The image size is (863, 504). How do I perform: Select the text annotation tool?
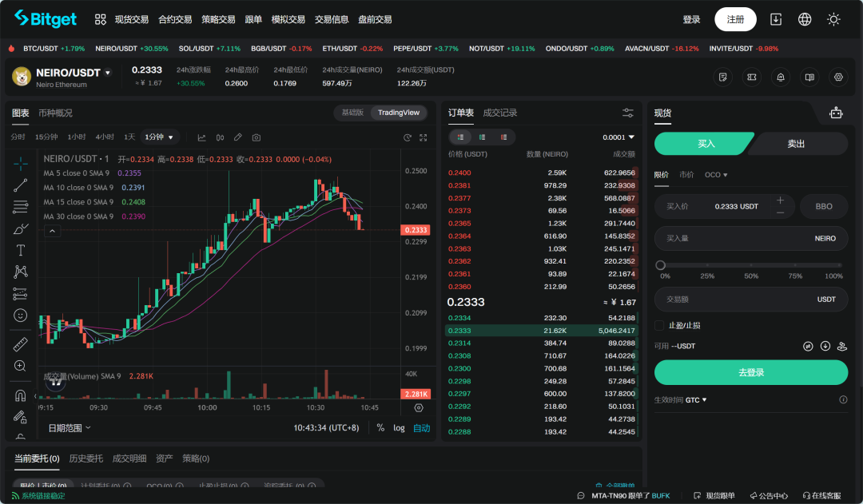(20, 250)
